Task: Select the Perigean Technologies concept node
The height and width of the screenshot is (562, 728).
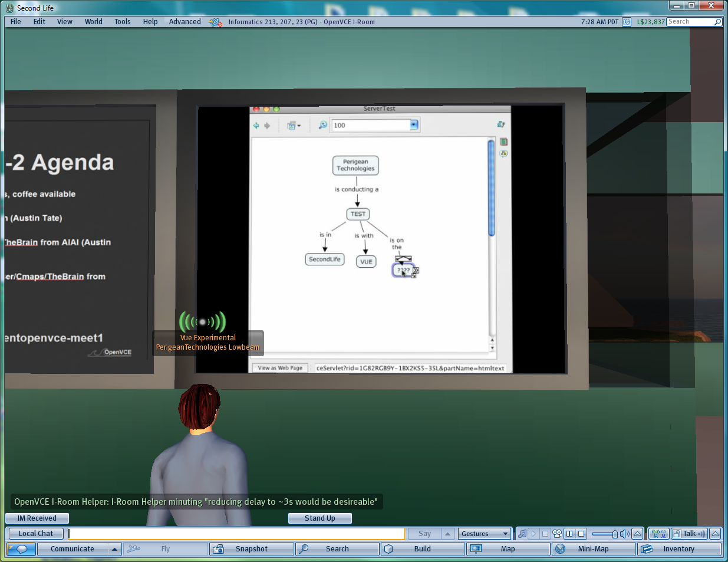Action: pyautogui.click(x=355, y=165)
